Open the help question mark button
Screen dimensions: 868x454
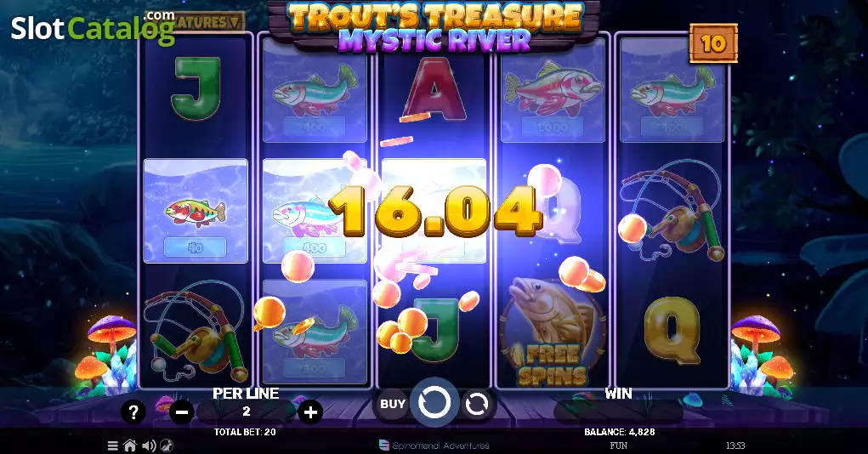point(133,412)
